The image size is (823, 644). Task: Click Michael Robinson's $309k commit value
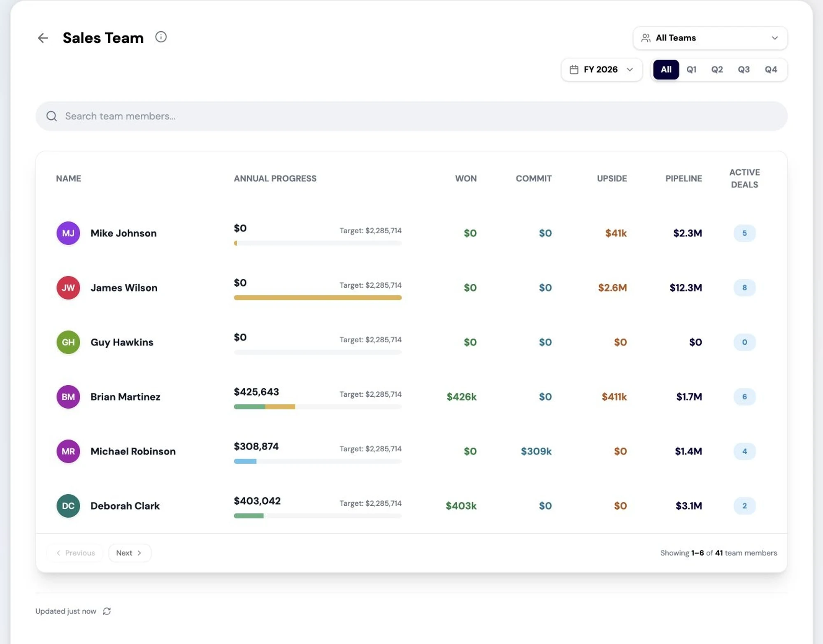coord(536,451)
